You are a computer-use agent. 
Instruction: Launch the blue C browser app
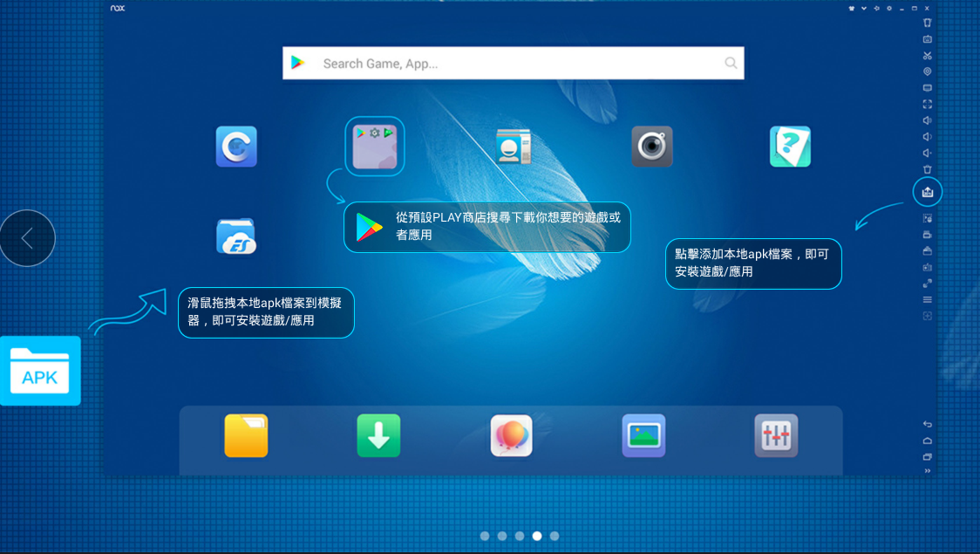pyautogui.click(x=236, y=147)
